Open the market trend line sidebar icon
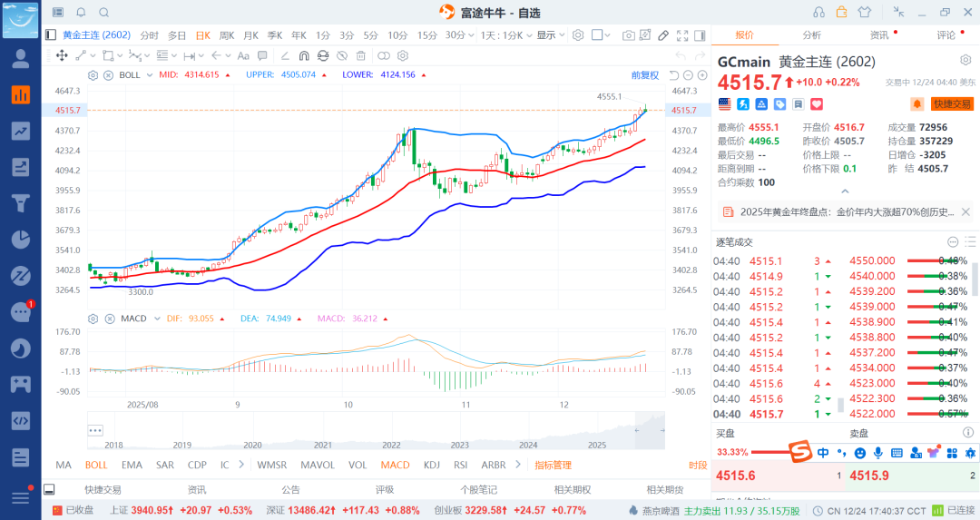Viewport: 980px width, 520px height. pos(21,131)
